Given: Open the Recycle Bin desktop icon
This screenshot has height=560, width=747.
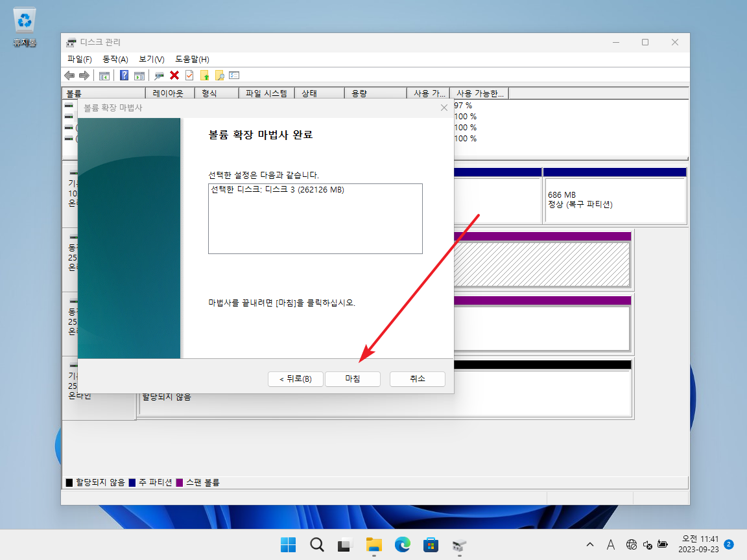Looking at the screenshot, I should point(24,27).
